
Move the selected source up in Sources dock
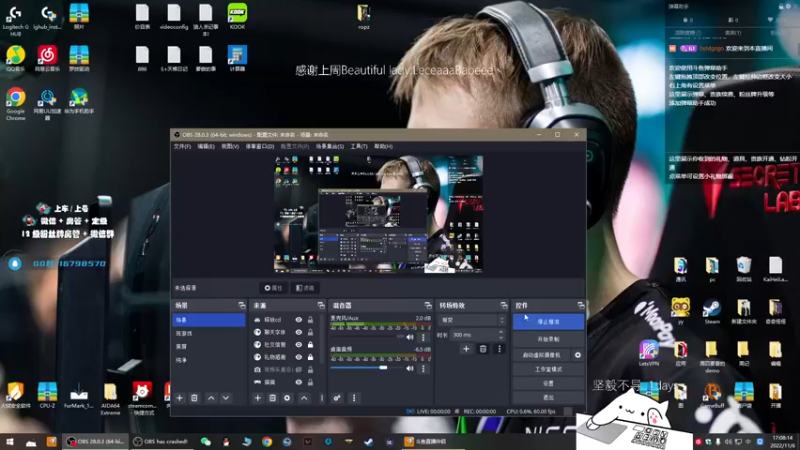click(304, 398)
